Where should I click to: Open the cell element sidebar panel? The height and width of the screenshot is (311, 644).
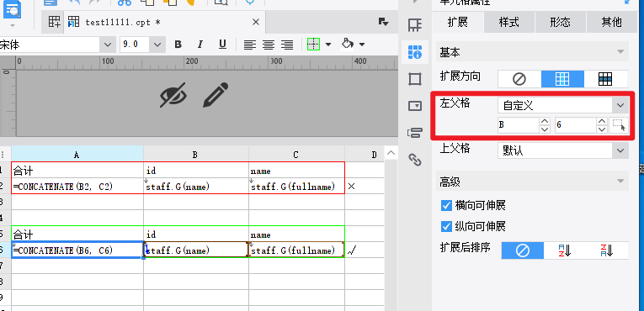[x=415, y=24]
